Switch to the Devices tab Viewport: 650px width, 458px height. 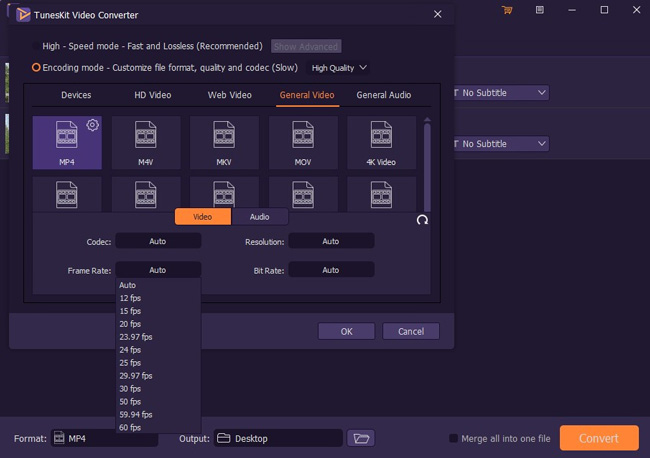[x=76, y=95]
